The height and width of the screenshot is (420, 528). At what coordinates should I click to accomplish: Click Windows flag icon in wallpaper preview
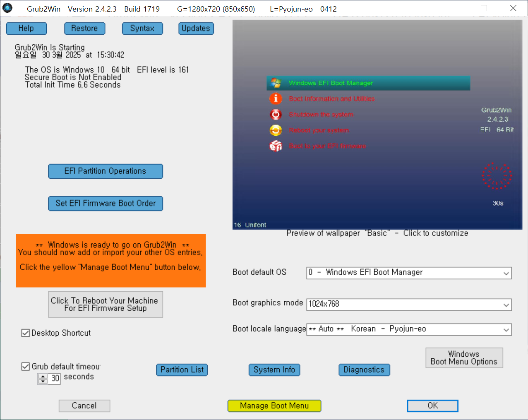pos(276,83)
